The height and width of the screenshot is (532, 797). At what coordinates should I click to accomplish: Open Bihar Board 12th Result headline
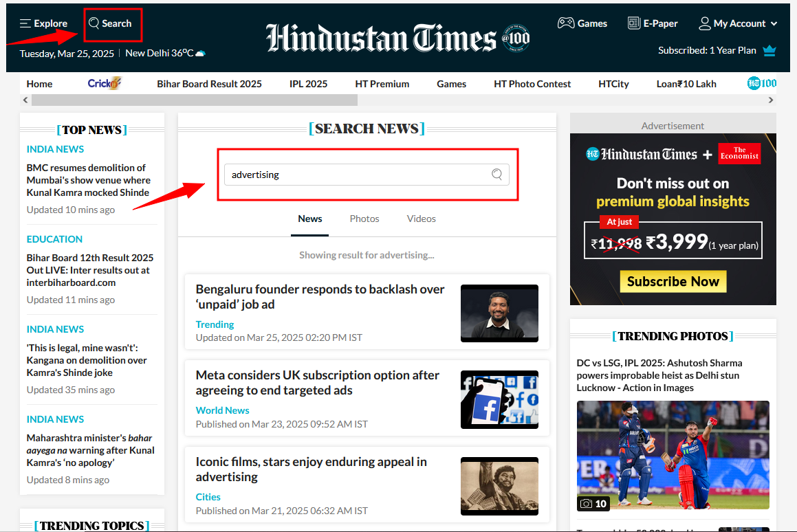click(x=90, y=270)
